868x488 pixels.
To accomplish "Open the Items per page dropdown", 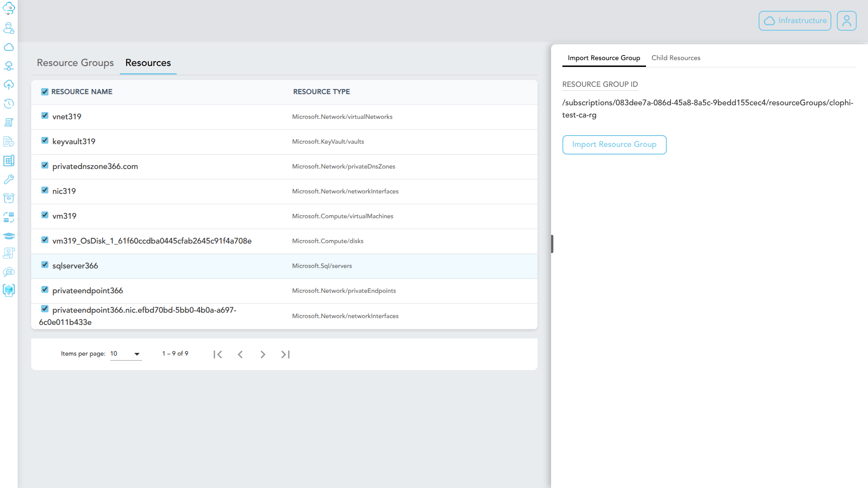I will (x=126, y=354).
